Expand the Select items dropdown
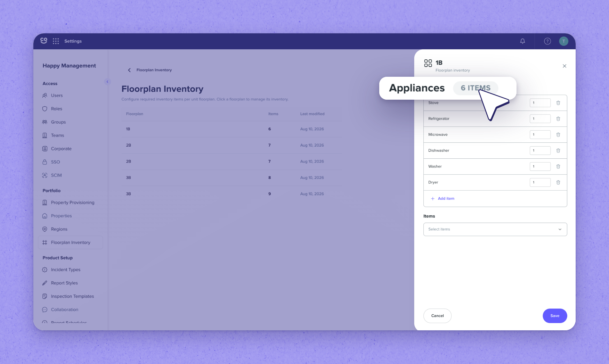The image size is (609, 364). [x=495, y=229]
